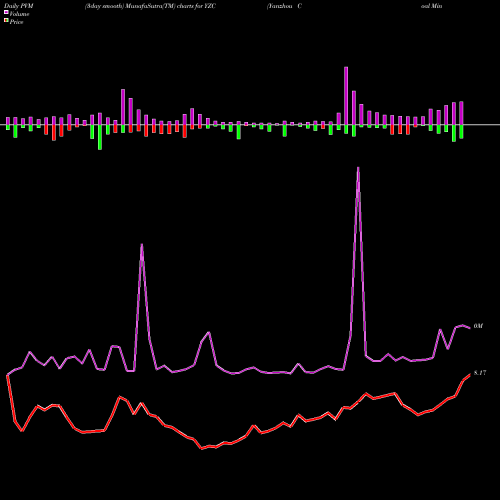Viewport: 500px width, 500px height.
Task: Click the 'Volume' legend label
Action: click(x=19, y=14)
